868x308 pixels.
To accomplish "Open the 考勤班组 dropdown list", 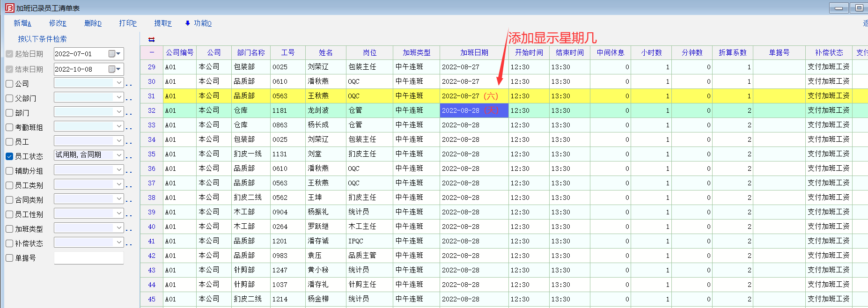I will pyautogui.click(x=119, y=126).
